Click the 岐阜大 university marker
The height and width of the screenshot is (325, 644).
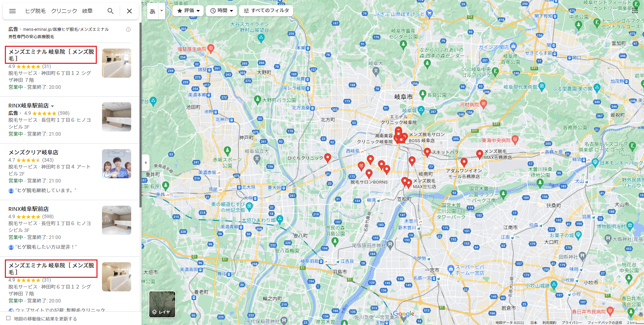pos(376,71)
